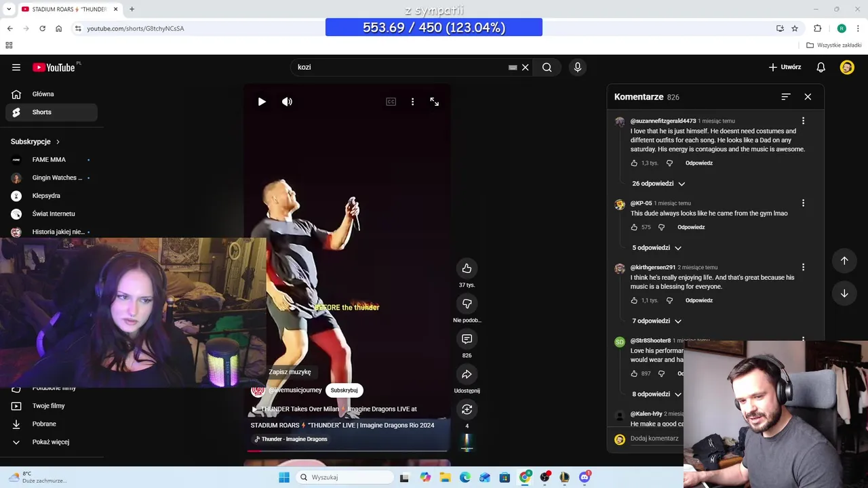
Task: Open Chrome extensions puzzle icon
Action: tap(817, 28)
